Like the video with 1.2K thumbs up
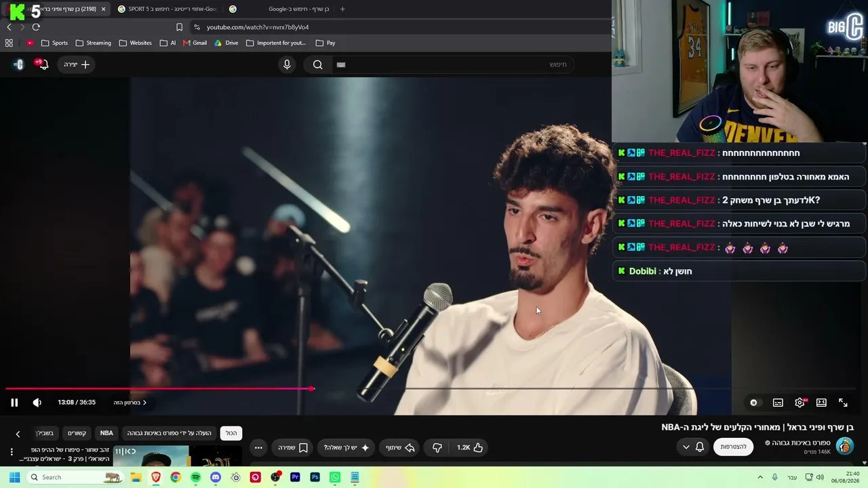 [470, 447]
